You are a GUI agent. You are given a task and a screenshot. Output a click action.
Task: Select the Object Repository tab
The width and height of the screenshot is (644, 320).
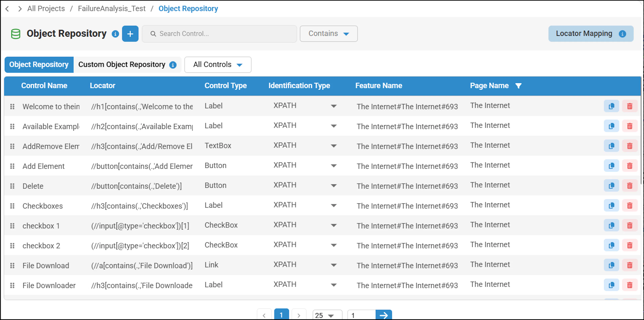pos(39,64)
